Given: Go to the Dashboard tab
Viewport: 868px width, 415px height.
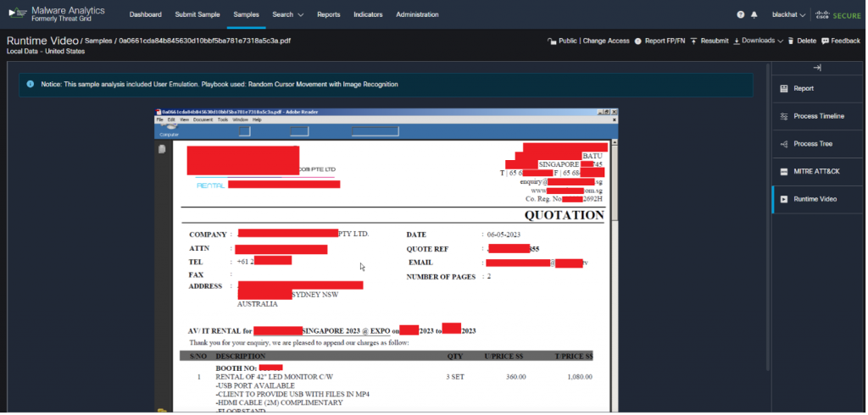Looking at the screenshot, I should click(x=146, y=14).
